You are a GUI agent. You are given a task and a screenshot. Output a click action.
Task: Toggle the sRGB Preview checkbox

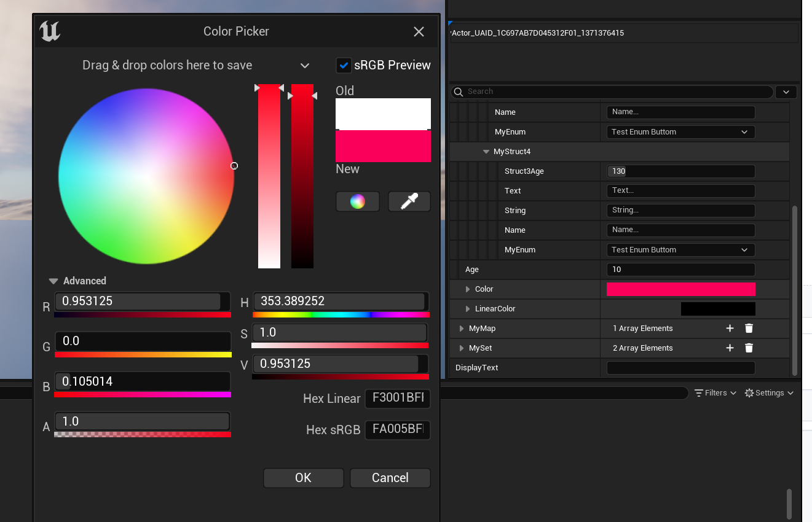pos(344,65)
